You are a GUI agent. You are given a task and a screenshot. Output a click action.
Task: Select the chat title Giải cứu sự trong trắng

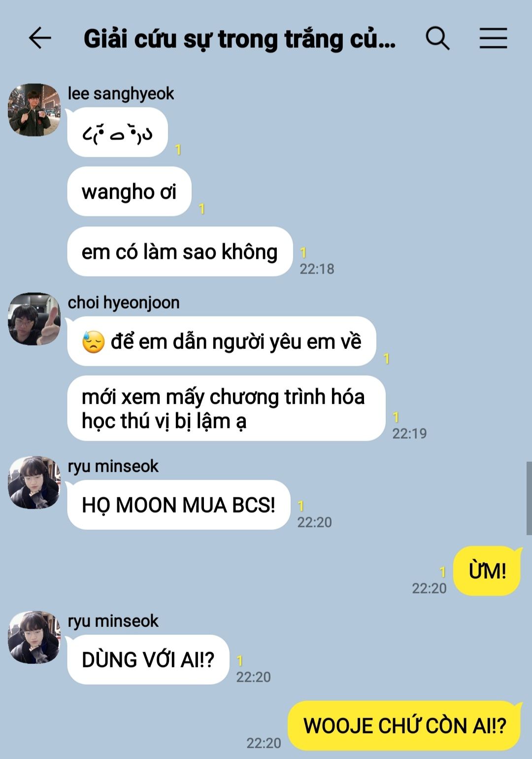pos(239,39)
